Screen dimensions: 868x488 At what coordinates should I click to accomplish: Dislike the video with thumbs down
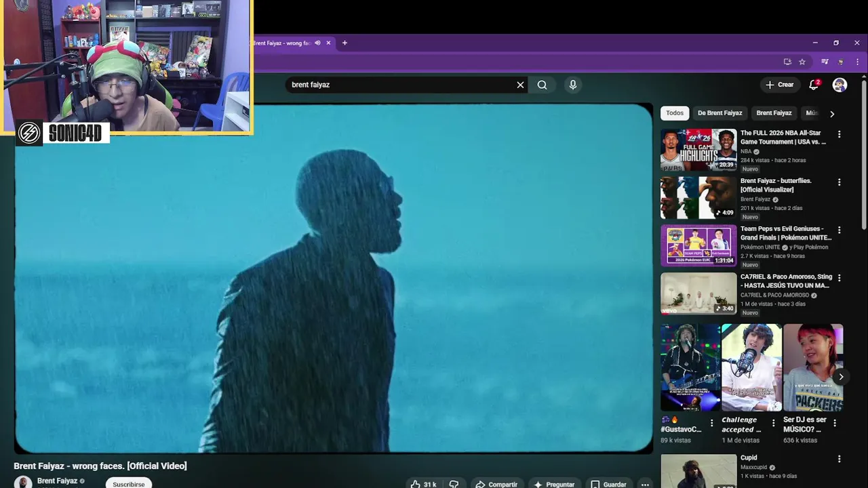[454, 484]
